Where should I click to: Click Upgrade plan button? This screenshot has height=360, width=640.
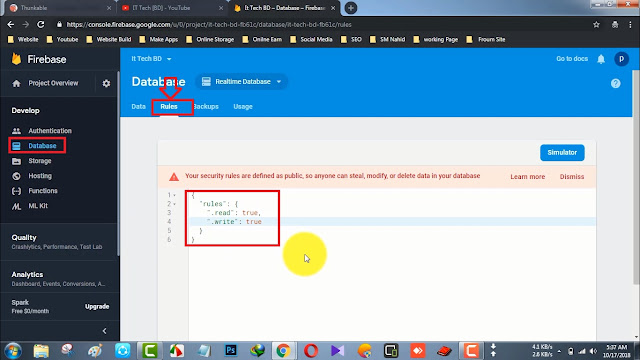[97, 307]
